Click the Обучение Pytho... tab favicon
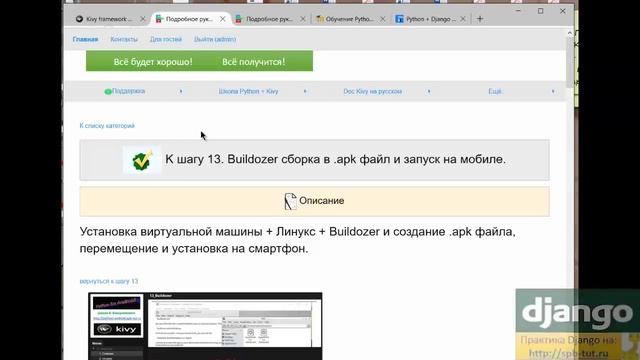Screen dimensions: 640x360 click(320, 19)
